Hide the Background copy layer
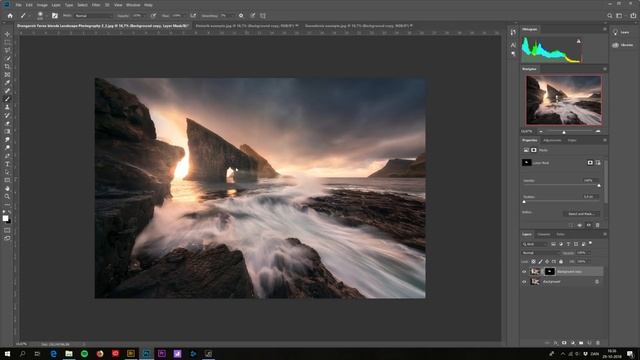This screenshot has width=640, height=360. 524,271
